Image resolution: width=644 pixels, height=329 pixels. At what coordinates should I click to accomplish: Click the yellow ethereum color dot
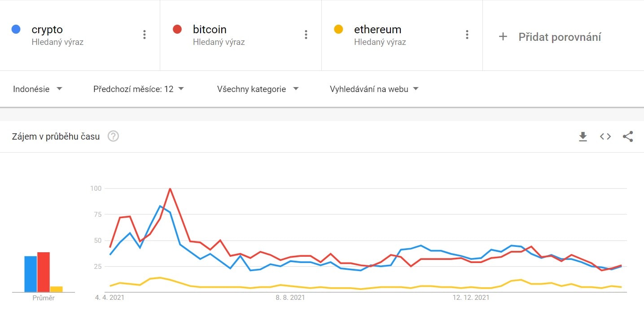click(x=338, y=30)
